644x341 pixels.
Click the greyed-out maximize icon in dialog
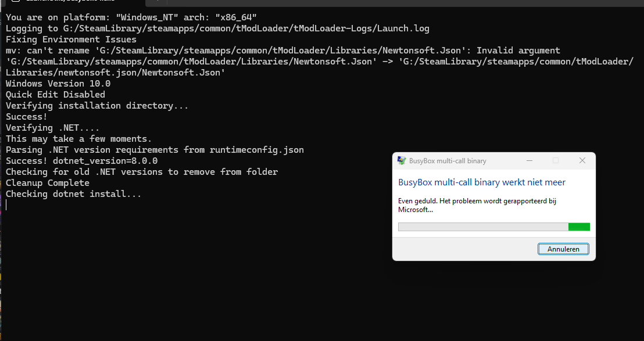click(555, 160)
